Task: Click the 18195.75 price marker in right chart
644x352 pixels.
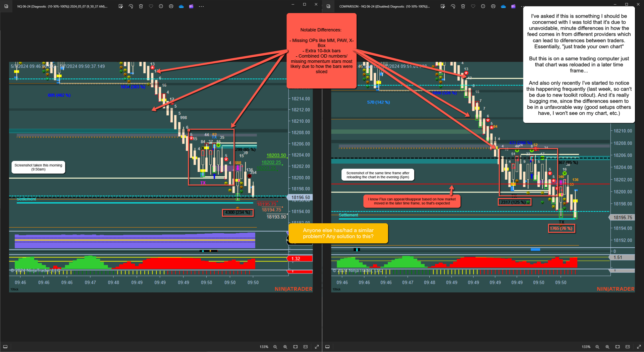Action: (622, 218)
